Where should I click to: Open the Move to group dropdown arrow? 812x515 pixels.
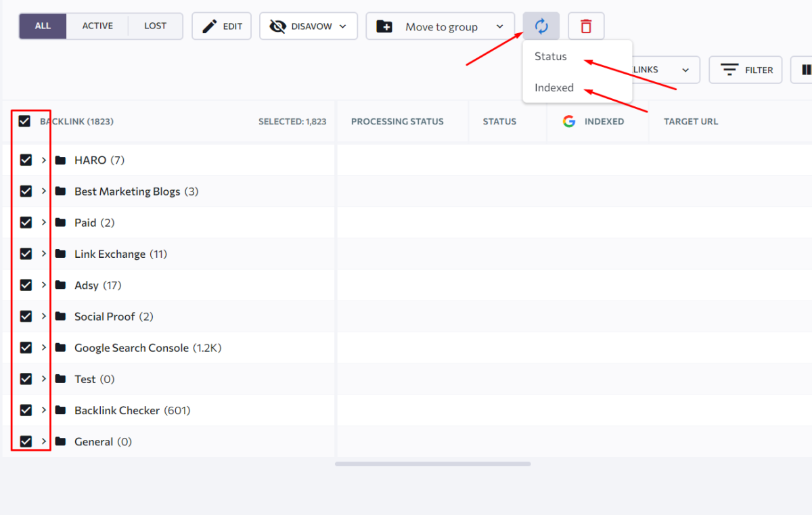pos(499,26)
